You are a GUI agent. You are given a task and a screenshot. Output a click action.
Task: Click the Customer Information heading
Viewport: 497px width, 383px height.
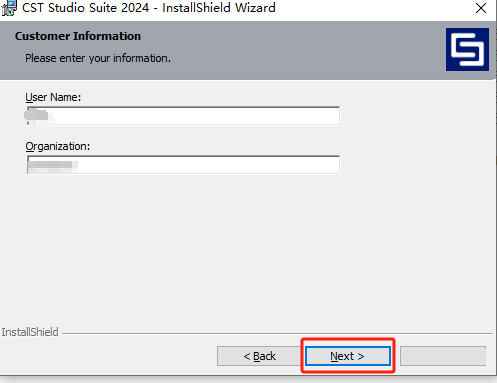point(78,36)
